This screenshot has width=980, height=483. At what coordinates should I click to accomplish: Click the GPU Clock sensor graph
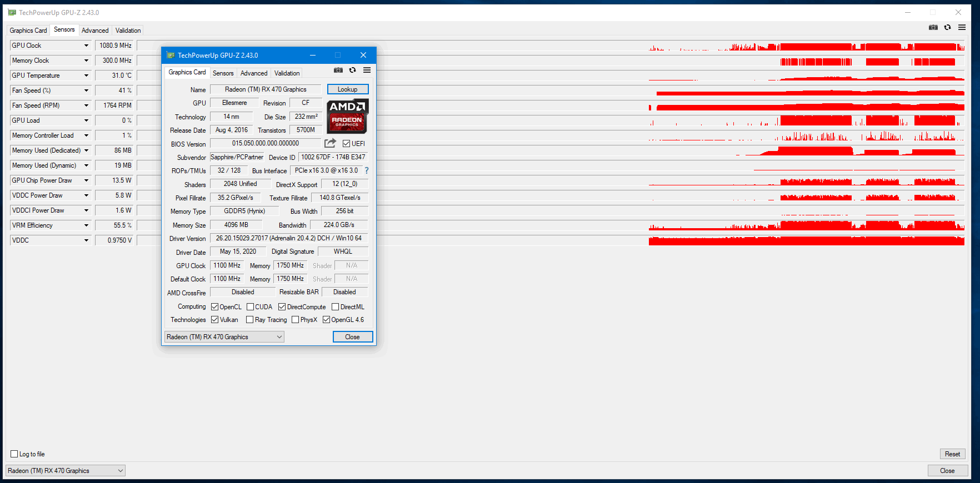point(551,46)
